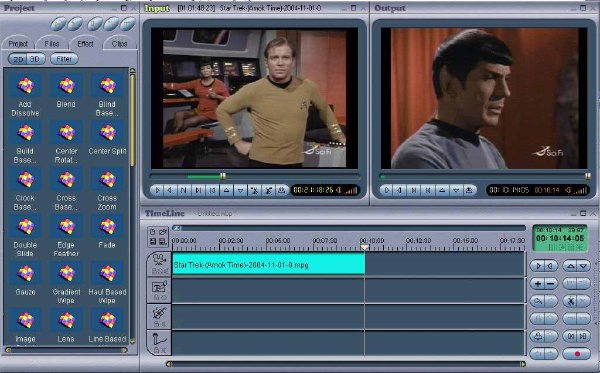The image size is (600, 373).
Task: Select the Center Rotat effect
Action: (66, 143)
